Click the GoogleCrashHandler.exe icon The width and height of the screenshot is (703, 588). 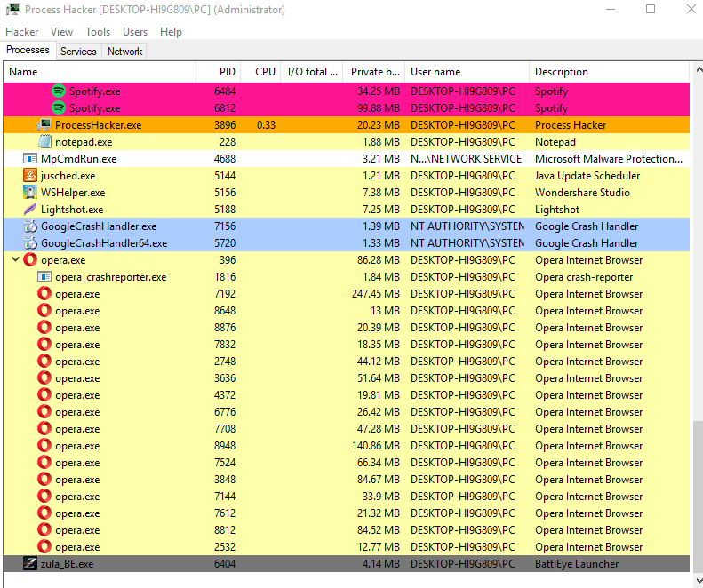(x=30, y=226)
